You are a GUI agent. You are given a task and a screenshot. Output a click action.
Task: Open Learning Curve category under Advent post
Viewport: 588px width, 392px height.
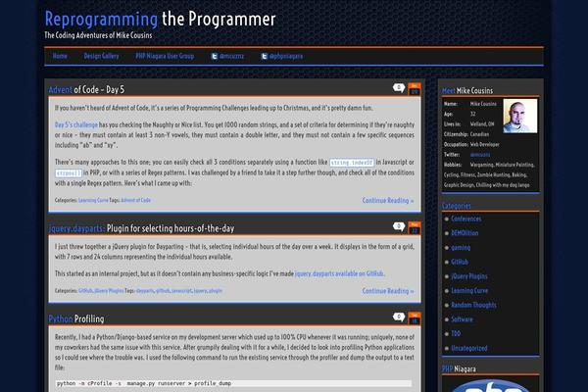[x=93, y=200]
